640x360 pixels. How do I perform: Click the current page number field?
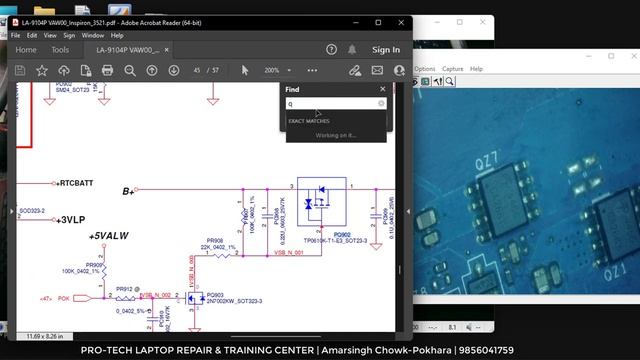pos(197,70)
